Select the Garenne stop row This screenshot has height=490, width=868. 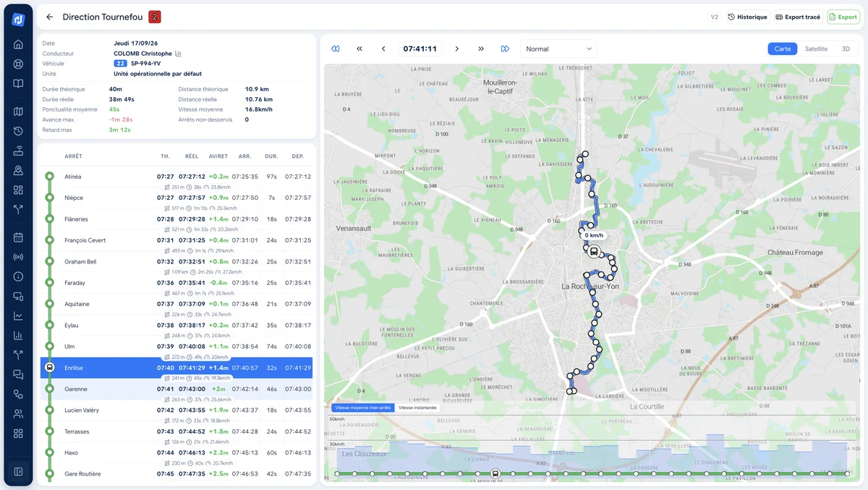click(x=176, y=389)
